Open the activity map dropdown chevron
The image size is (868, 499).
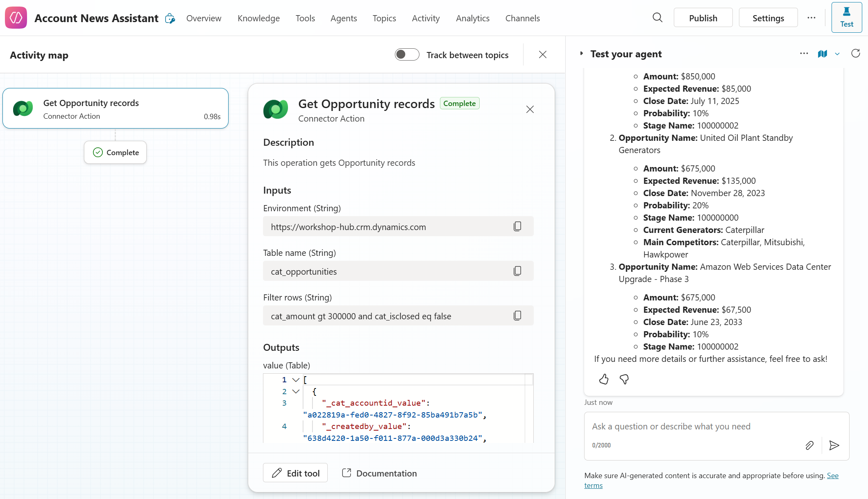tap(837, 54)
